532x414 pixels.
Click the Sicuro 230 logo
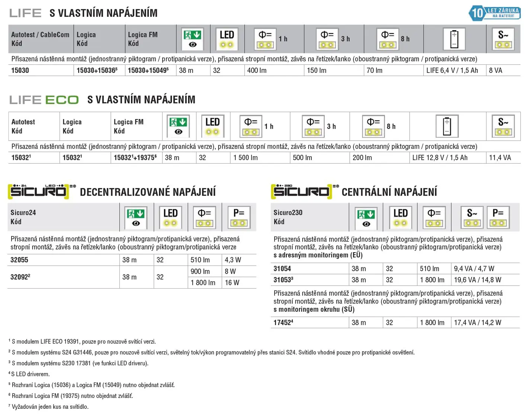[x=305, y=191]
